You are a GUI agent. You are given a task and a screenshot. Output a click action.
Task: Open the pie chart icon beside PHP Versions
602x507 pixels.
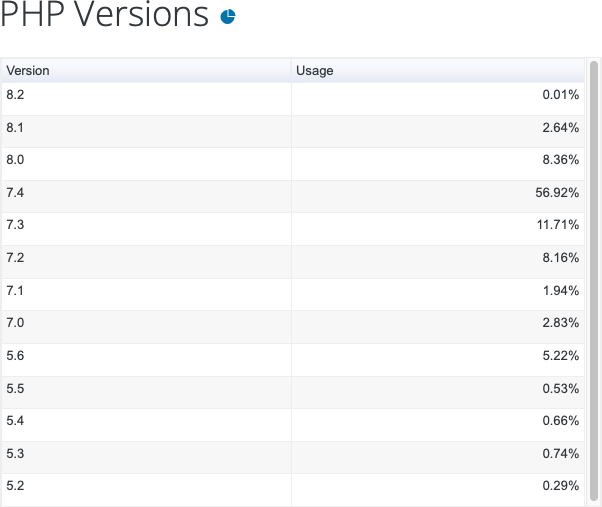click(228, 17)
